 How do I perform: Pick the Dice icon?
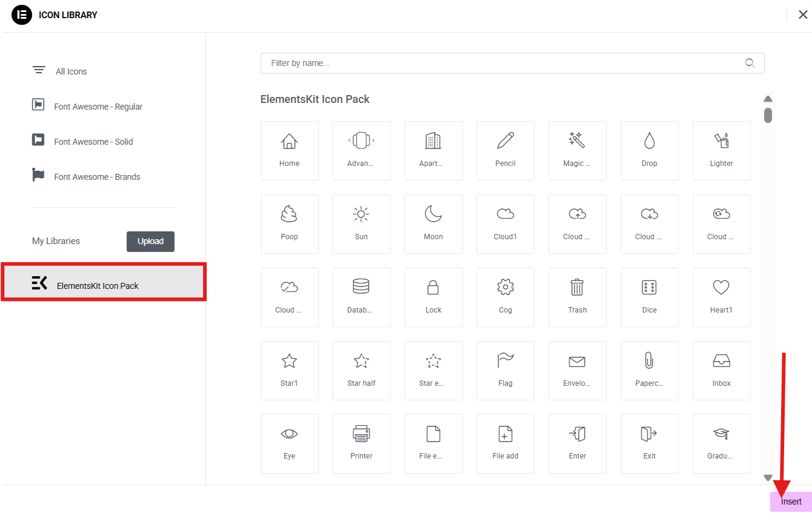tap(649, 297)
